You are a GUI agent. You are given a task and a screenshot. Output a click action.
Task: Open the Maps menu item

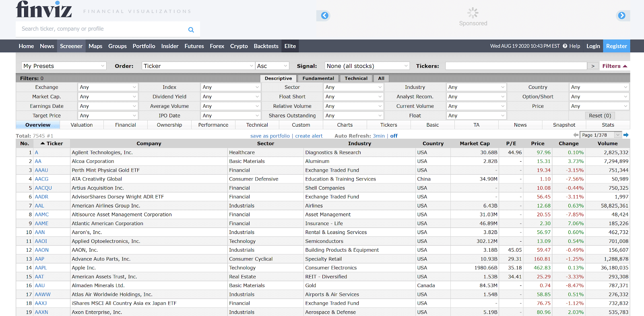click(95, 46)
